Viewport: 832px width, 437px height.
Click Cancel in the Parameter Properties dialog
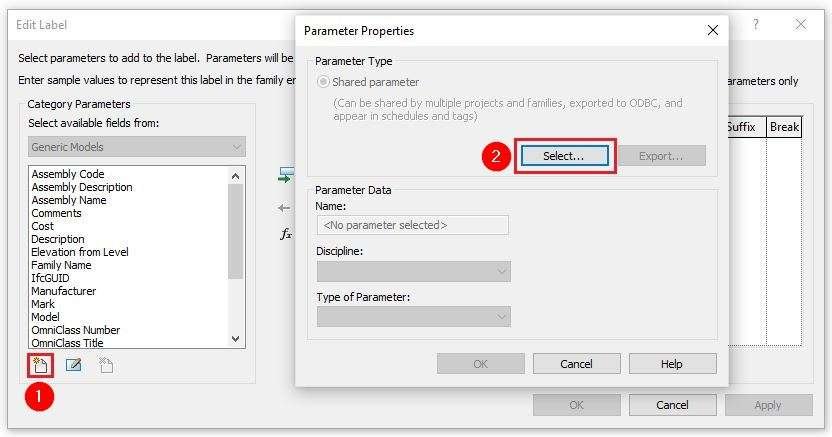(576, 364)
